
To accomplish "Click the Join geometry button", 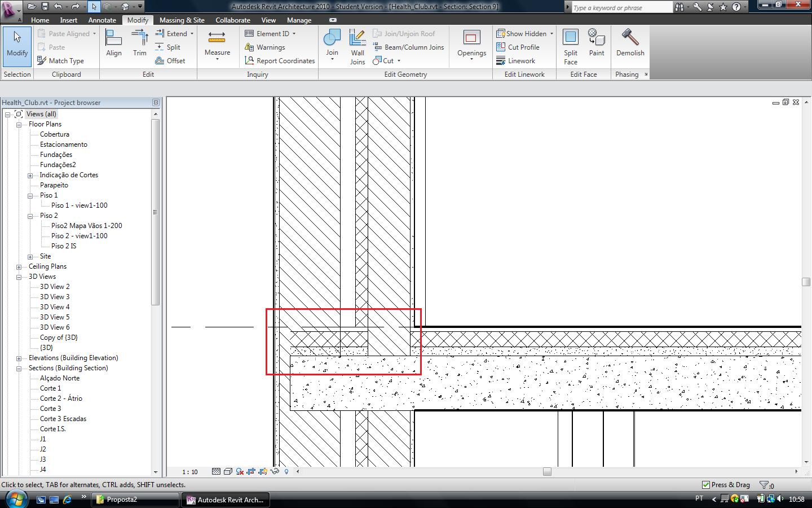I will pyautogui.click(x=332, y=45).
